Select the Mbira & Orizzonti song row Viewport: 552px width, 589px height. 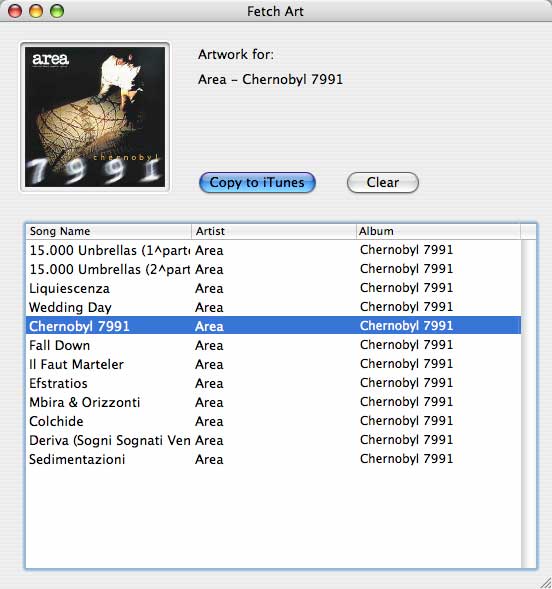[273, 402]
